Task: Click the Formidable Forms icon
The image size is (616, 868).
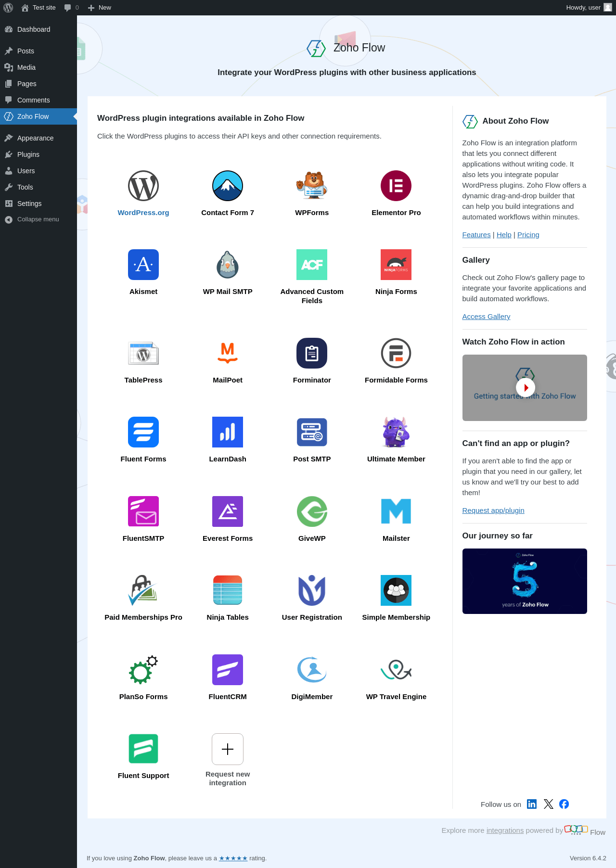Action: (x=396, y=353)
